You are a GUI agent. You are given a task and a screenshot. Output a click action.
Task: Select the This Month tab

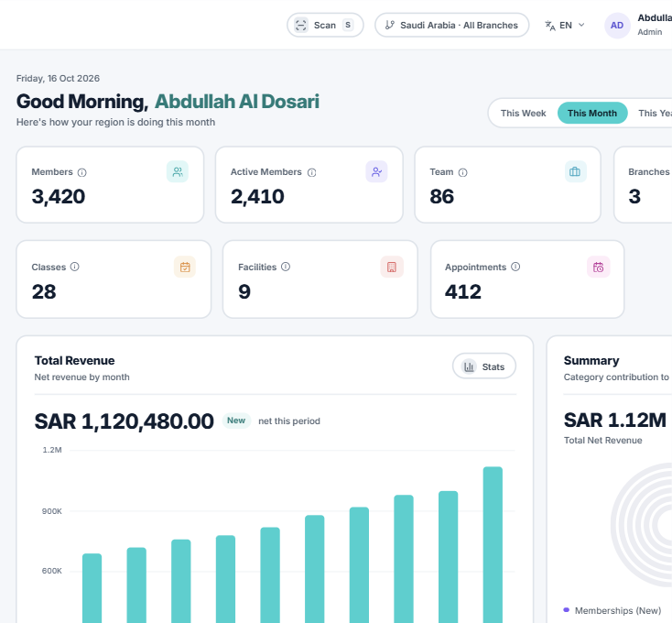coord(592,114)
